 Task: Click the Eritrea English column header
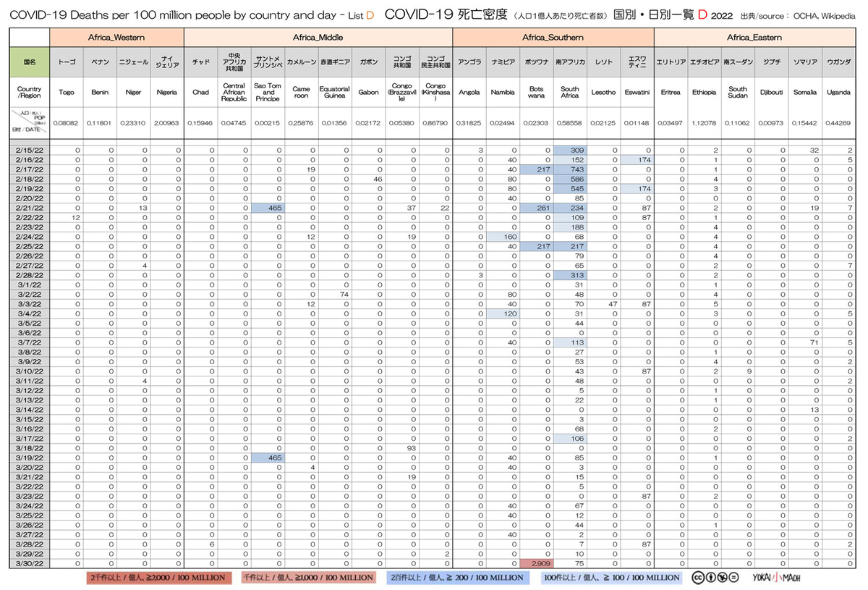tap(670, 93)
